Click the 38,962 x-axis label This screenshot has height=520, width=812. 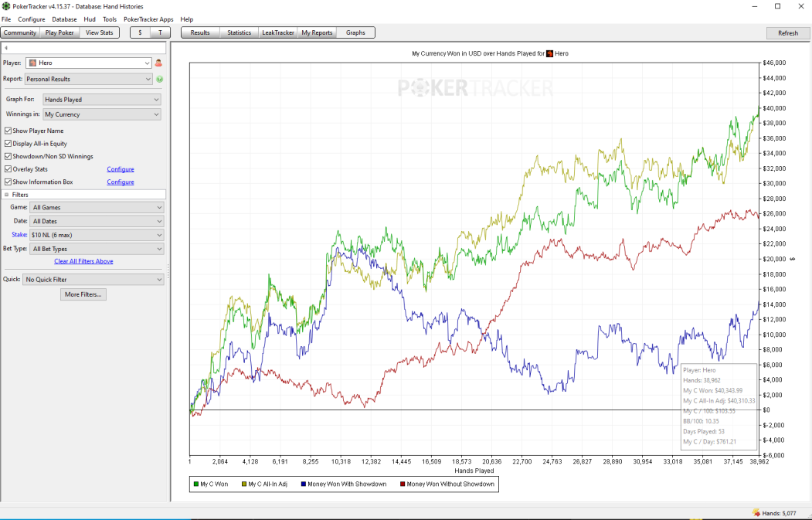(759, 461)
